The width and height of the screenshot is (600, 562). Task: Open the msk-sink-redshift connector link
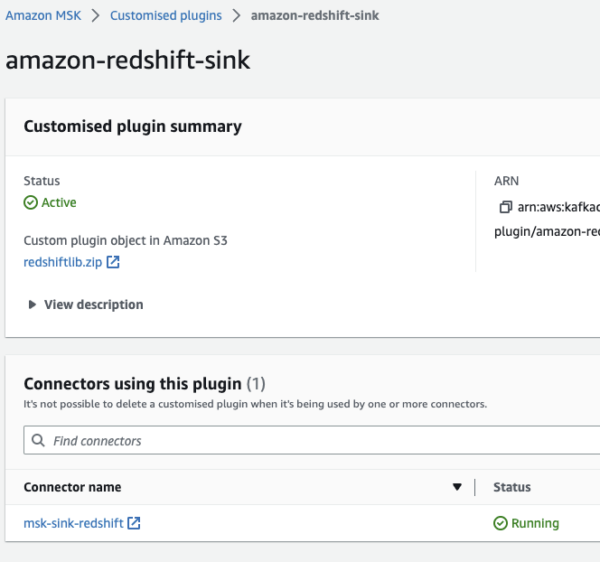73,522
